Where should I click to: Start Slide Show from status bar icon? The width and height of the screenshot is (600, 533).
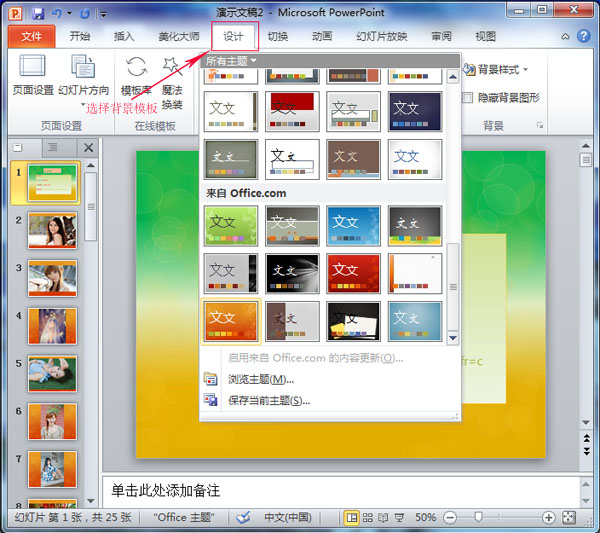tap(399, 518)
